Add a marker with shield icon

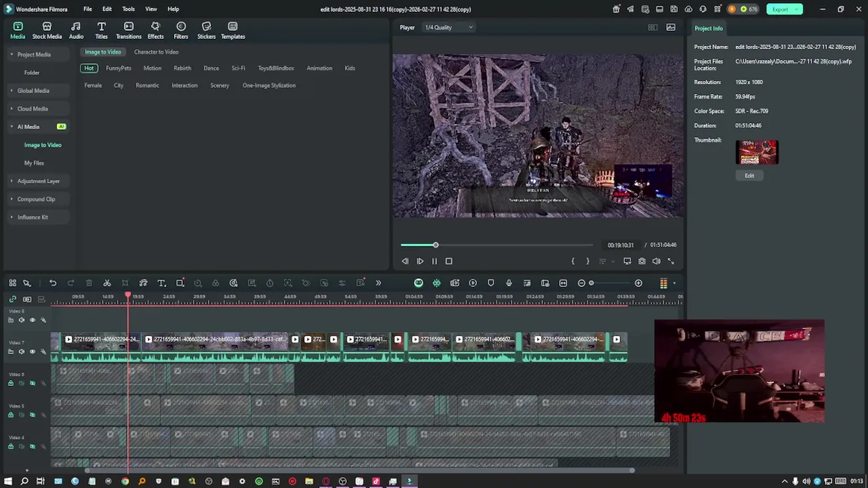click(x=491, y=283)
